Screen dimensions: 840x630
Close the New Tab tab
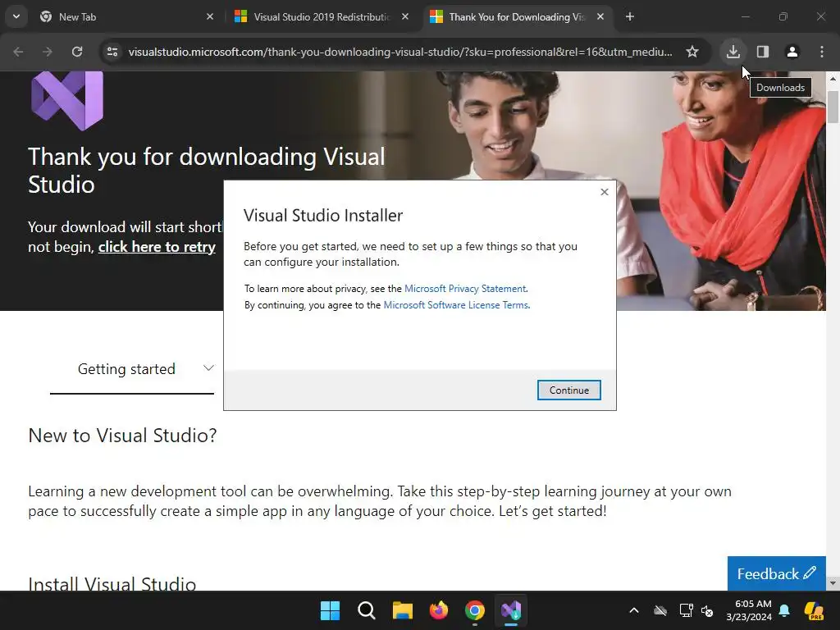point(210,16)
